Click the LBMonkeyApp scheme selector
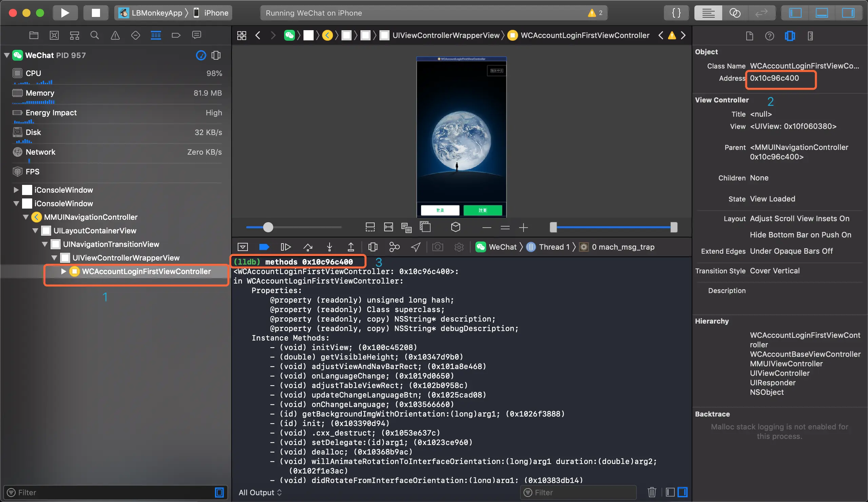The width and height of the screenshot is (868, 502). coord(151,13)
